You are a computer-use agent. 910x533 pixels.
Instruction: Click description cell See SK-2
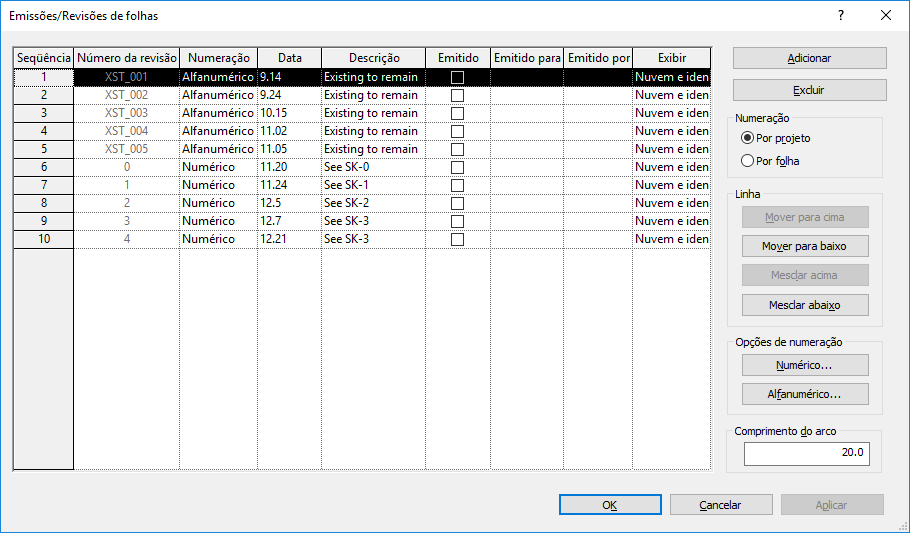point(374,203)
